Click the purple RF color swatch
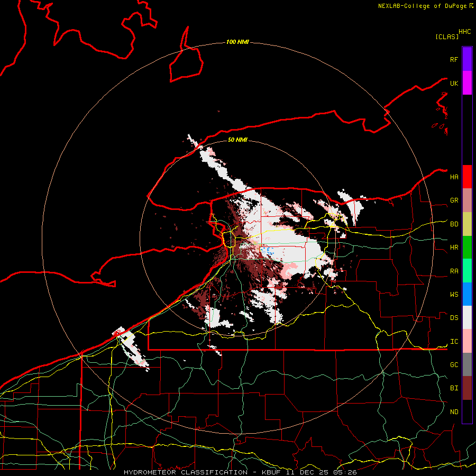 (467, 59)
